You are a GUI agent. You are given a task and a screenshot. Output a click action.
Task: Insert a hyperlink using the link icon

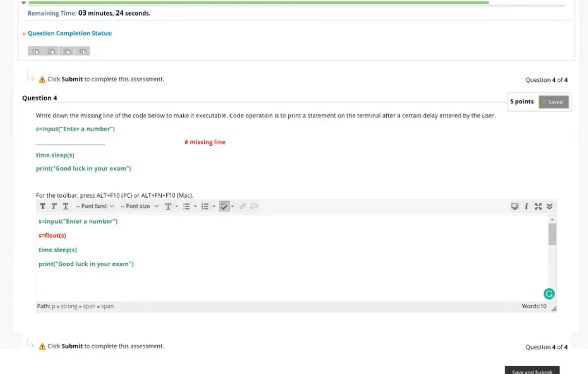243,206
